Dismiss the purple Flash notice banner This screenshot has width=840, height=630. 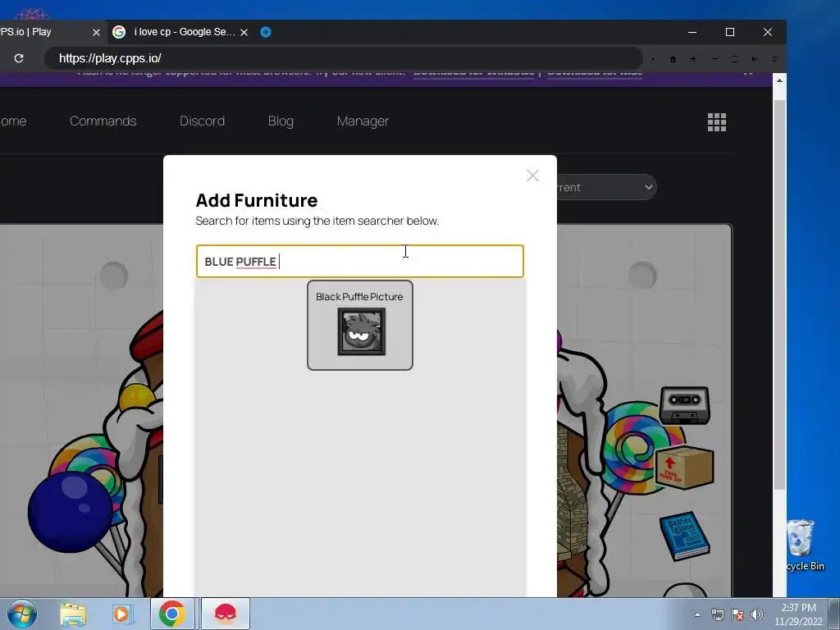coord(748,72)
